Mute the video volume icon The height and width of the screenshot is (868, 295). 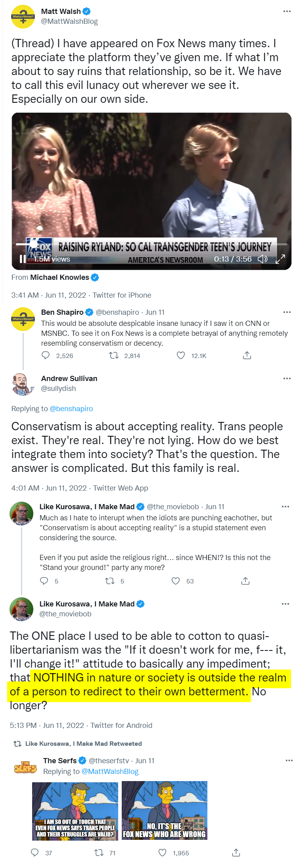262,259
